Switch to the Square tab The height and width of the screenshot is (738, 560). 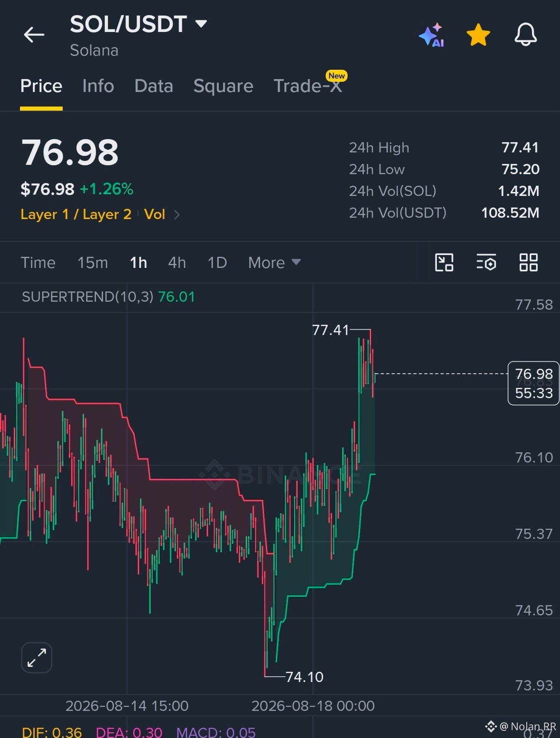(223, 86)
